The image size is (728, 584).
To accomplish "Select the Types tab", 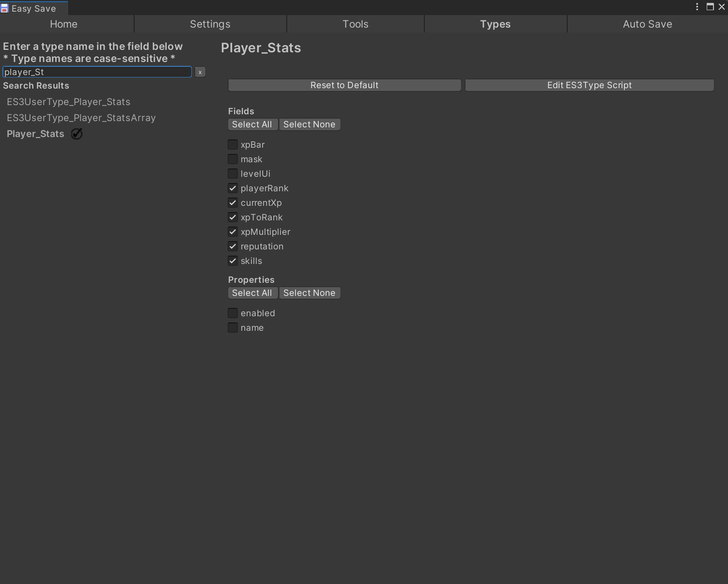I will click(496, 24).
